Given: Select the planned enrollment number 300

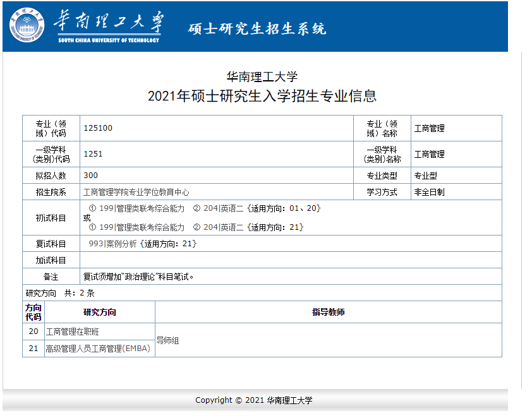Looking at the screenshot, I should coord(90,176).
